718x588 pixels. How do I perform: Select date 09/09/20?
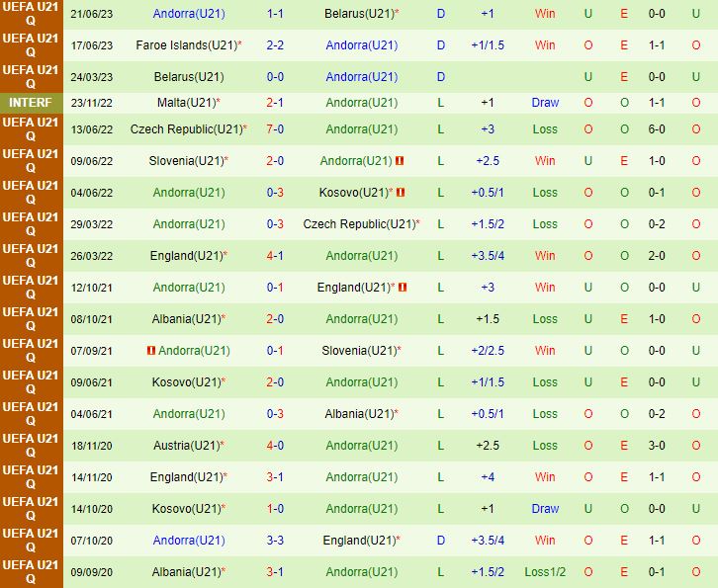92,571
